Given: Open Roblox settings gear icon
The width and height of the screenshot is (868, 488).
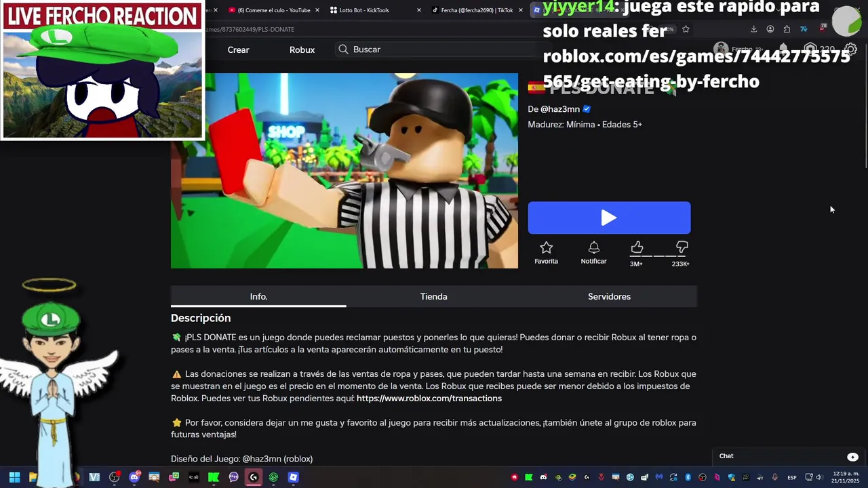Looking at the screenshot, I should 851,49.
